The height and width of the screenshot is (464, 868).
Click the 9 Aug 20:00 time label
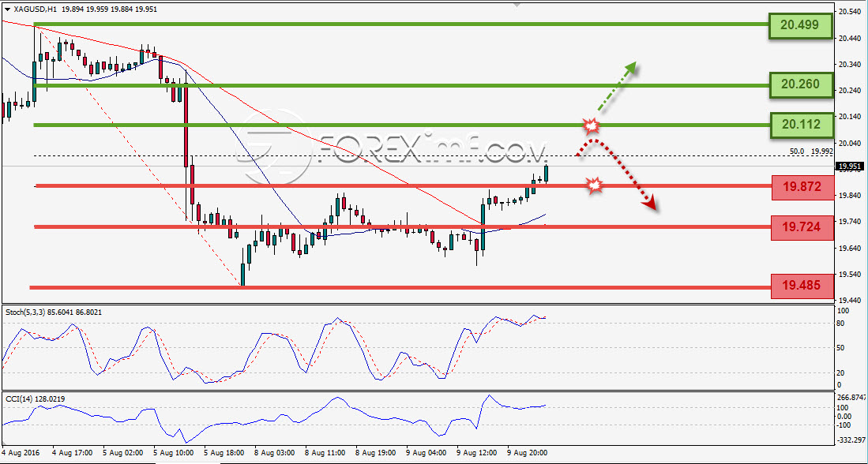point(528,453)
